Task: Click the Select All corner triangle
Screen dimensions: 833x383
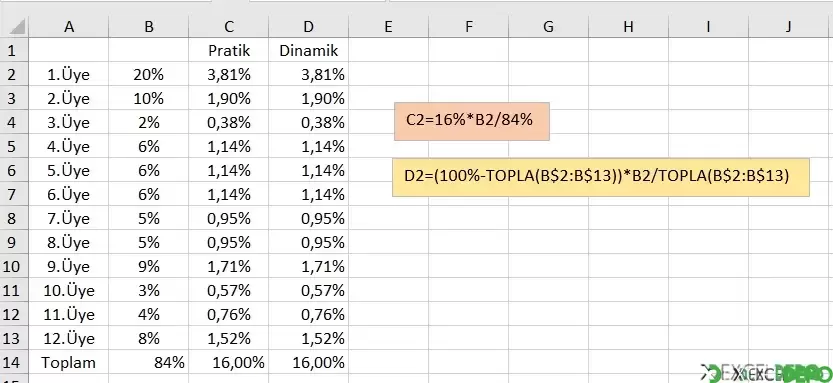Action: [x=14, y=27]
